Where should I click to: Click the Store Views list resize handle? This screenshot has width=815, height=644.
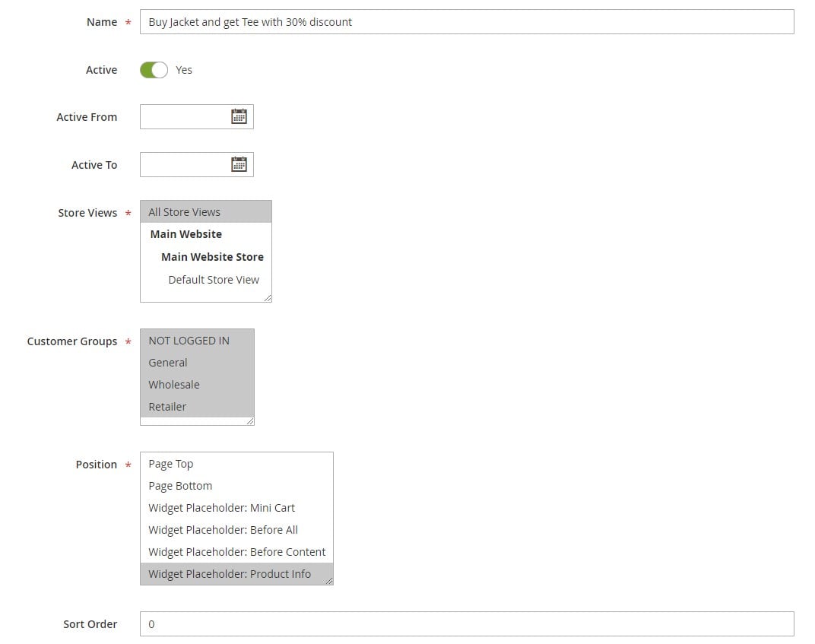click(x=268, y=298)
